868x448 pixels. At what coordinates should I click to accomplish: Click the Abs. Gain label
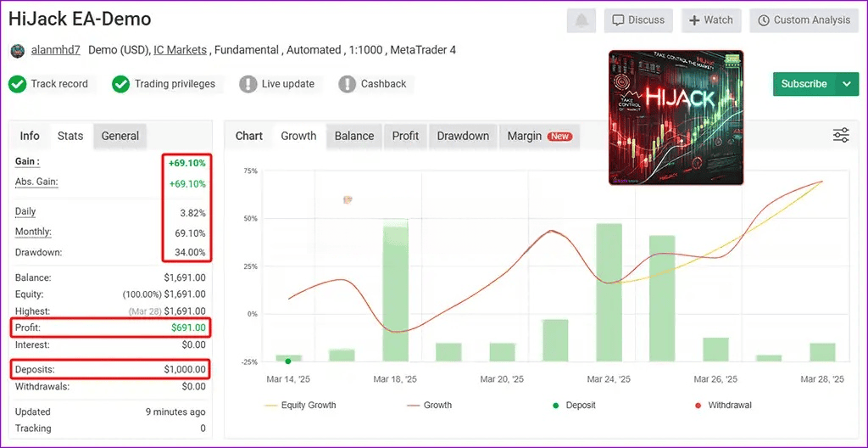click(x=36, y=182)
